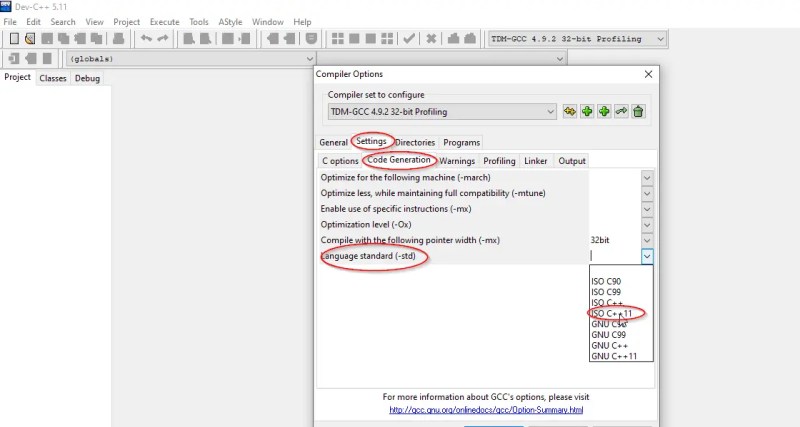Switch to the Directories tab
Viewport: 800px width, 427px height.
click(415, 142)
